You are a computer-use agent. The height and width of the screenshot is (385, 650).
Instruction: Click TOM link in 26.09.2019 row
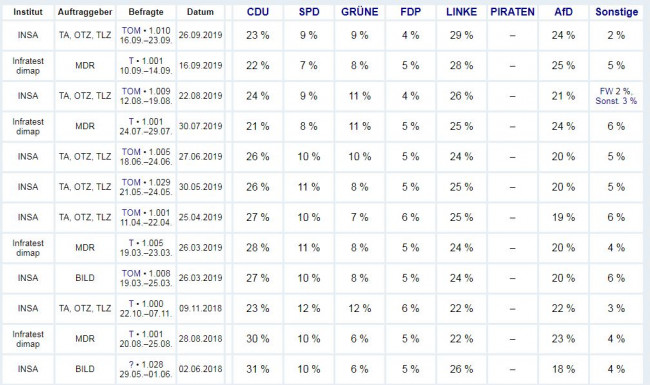(131, 31)
